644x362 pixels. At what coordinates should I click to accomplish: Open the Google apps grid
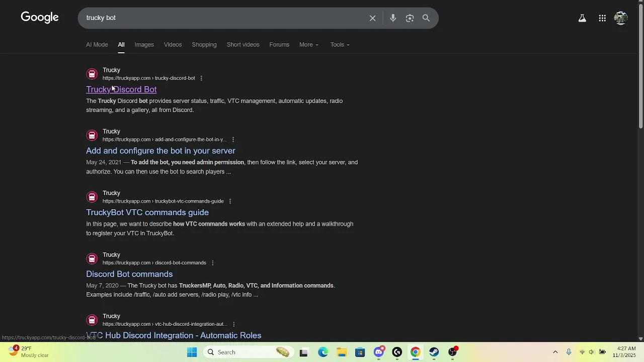click(x=602, y=18)
